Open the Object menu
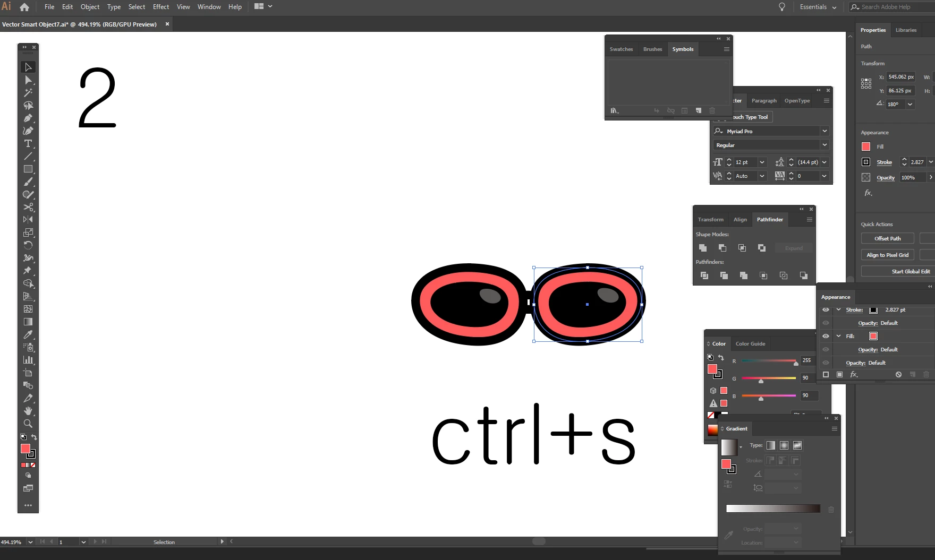 90,7
